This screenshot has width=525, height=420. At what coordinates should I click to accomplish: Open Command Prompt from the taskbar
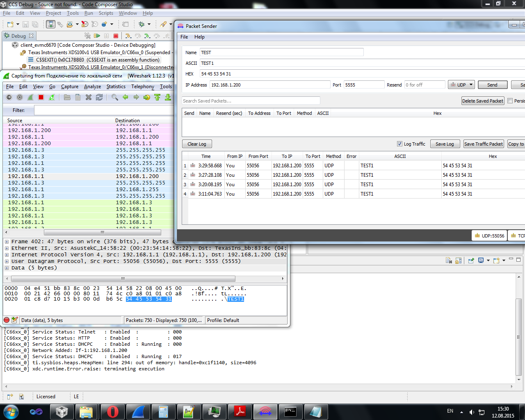[291, 411]
